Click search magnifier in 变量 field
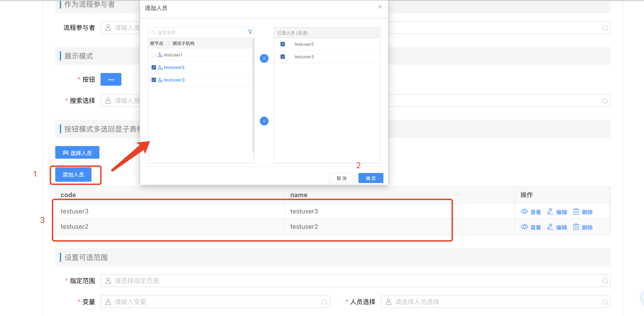Viewport: 644px width, 316px height. (324, 302)
